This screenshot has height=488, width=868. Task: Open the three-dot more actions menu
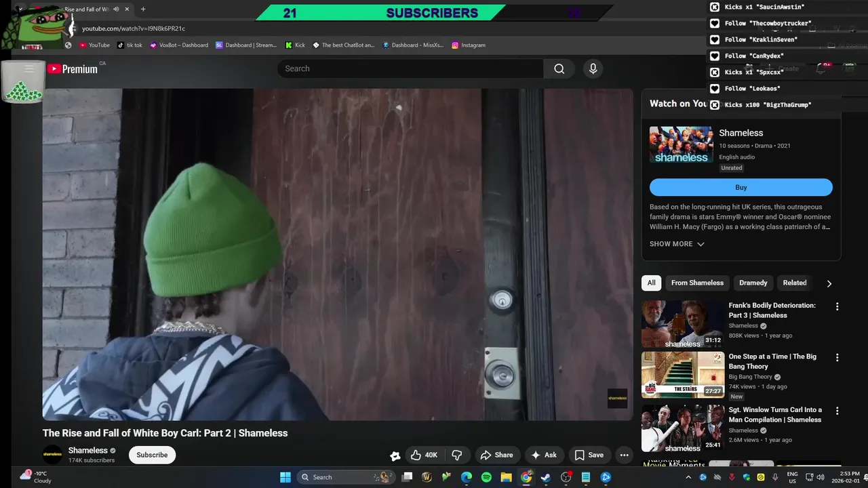point(625,455)
